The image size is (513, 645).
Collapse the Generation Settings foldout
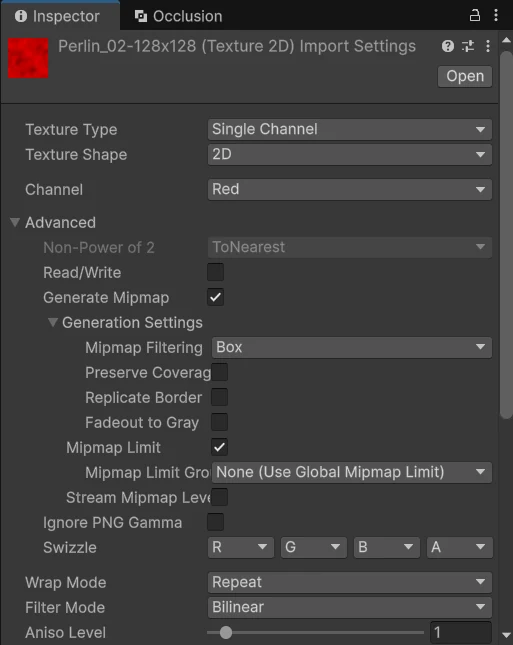(52, 322)
